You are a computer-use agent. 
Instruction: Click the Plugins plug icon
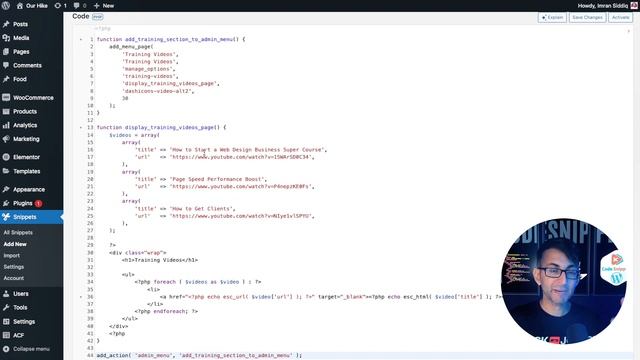coord(6,203)
